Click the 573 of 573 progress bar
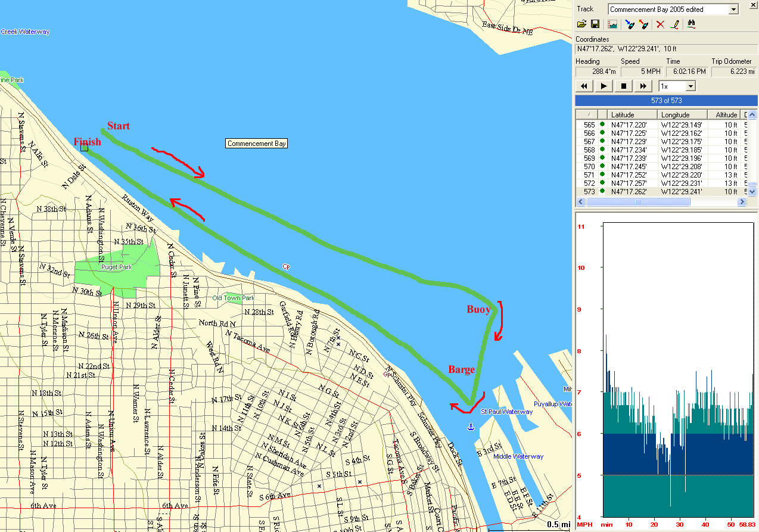 point(666,101)
